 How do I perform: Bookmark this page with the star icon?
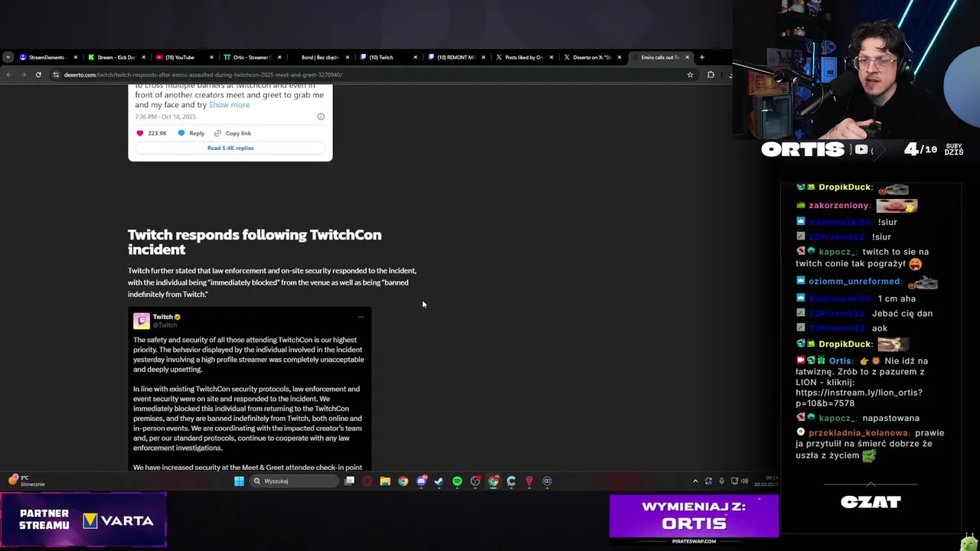coord(690,75)
